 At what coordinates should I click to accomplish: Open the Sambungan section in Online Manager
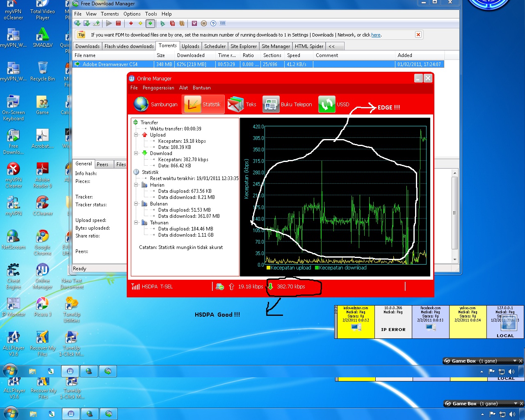pyautogui.click(x=156, y=104)
